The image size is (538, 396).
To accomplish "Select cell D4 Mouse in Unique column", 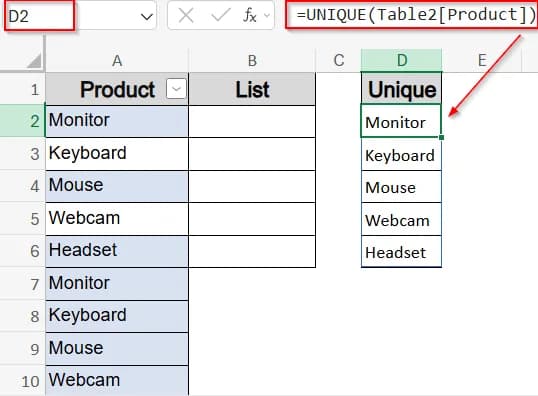I will click(x=401, y=186).
